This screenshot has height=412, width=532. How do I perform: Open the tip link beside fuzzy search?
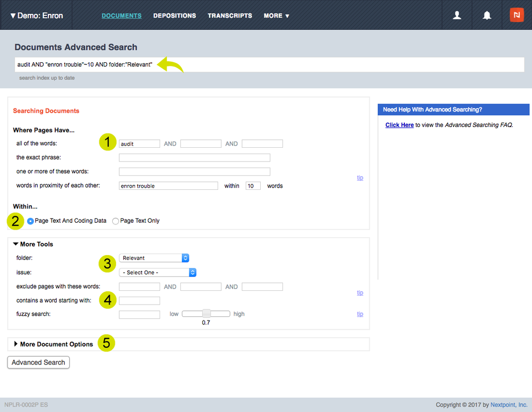pyautogui.click(x=360, y=314)
